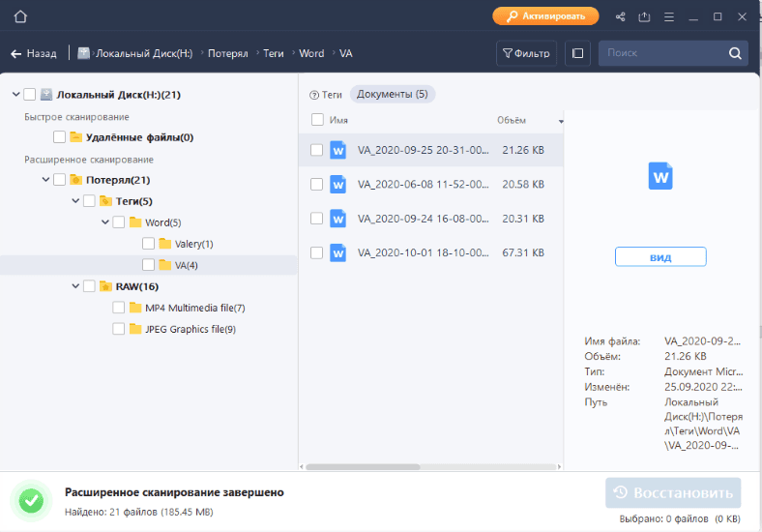Enable the select-all checkbox beside Имя
The width and height of the screenshot is (762, 532).
[317, 120]
